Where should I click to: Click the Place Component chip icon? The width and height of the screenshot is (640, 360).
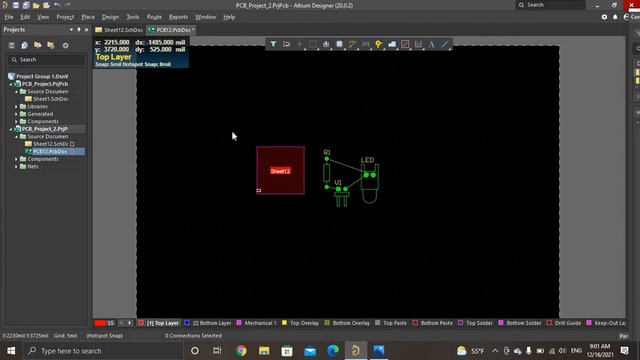point(339,44)
